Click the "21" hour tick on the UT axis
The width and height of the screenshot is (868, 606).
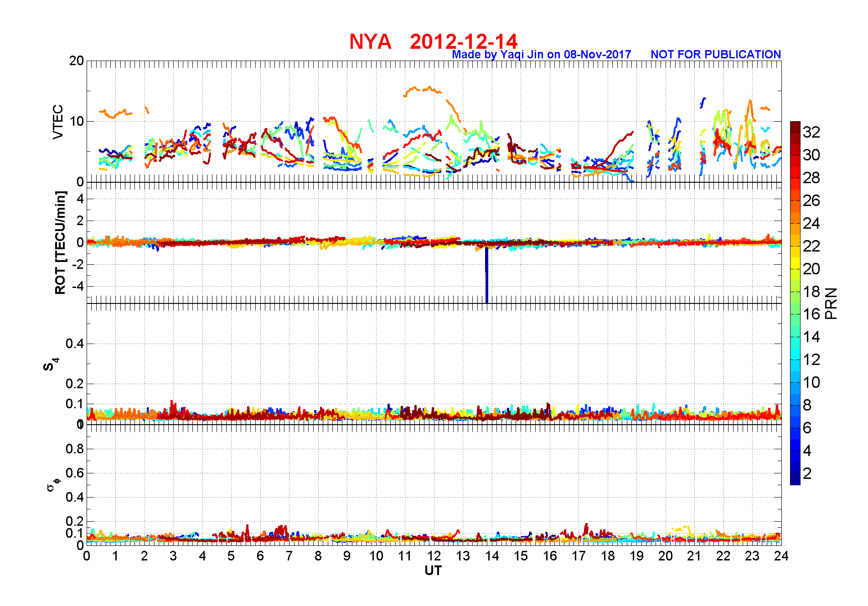pyautogui.click(x=694, y=556)
